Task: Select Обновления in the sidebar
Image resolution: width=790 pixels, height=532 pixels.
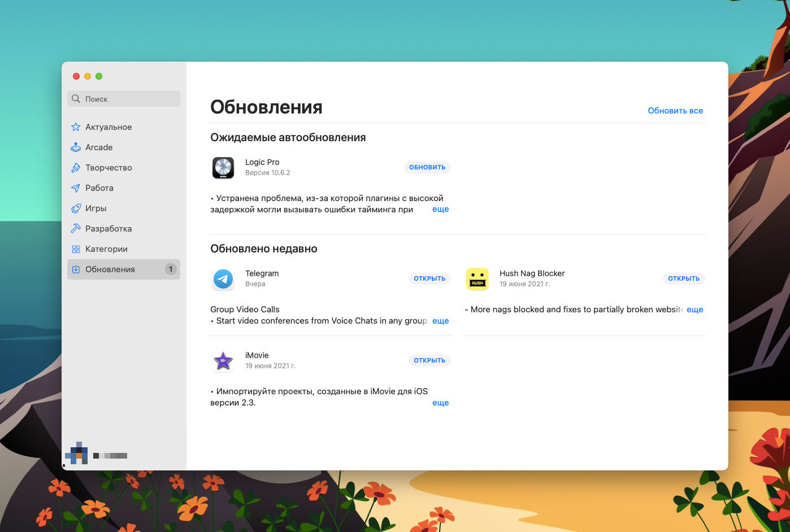Action: [x=124, y=269]
